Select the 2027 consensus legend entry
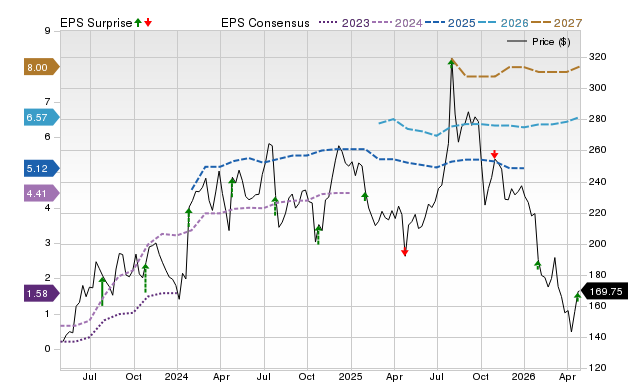Viewport: 640px width, 382px height. [556, 23]
